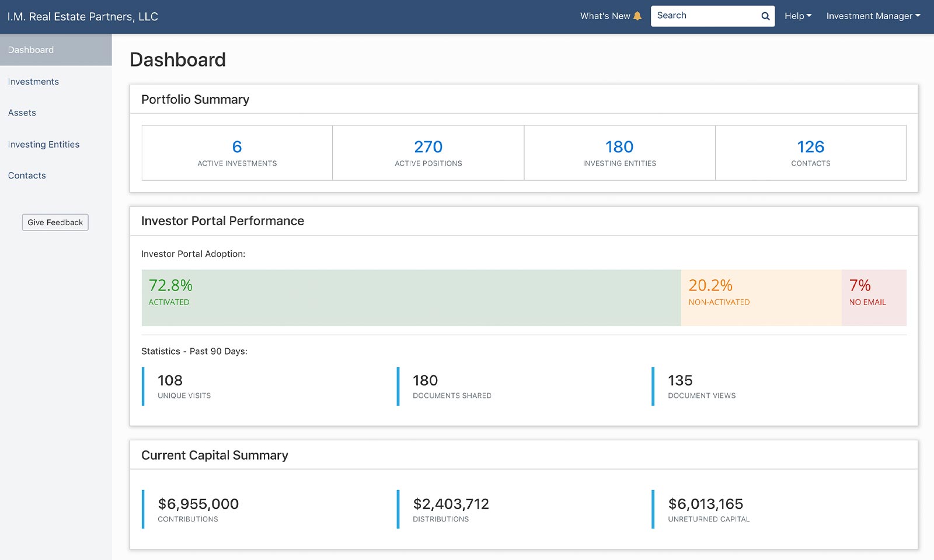Open What's New notifications
Viewport: 934px width, 560px height.
tap(611, 16)
